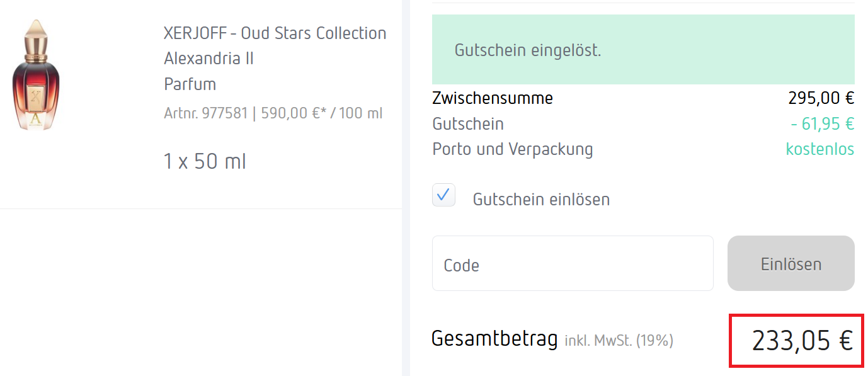This screenshot has width=868, height=376.
Task: Click the Zwischensumme label
Action: (493, 98)
